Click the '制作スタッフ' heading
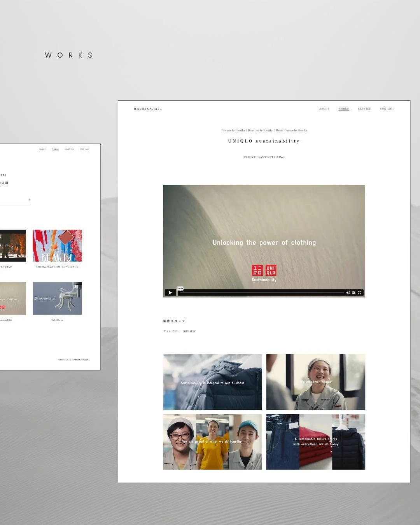Screen dimensions: 420x525 (174, 321)
